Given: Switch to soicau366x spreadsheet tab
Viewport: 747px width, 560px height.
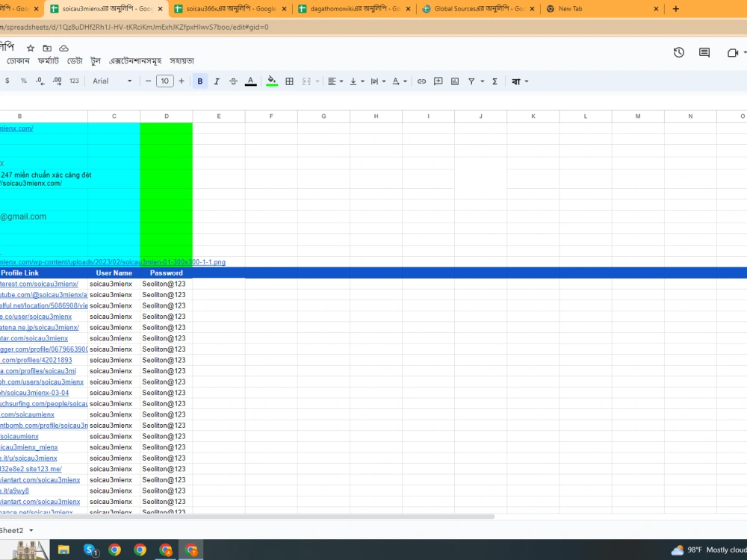Looking at the screenshot, I should coord(231,8).
